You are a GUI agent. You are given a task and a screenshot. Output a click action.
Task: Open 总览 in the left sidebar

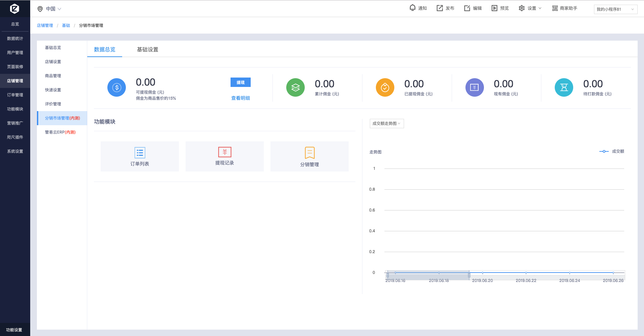coord(15,24)
